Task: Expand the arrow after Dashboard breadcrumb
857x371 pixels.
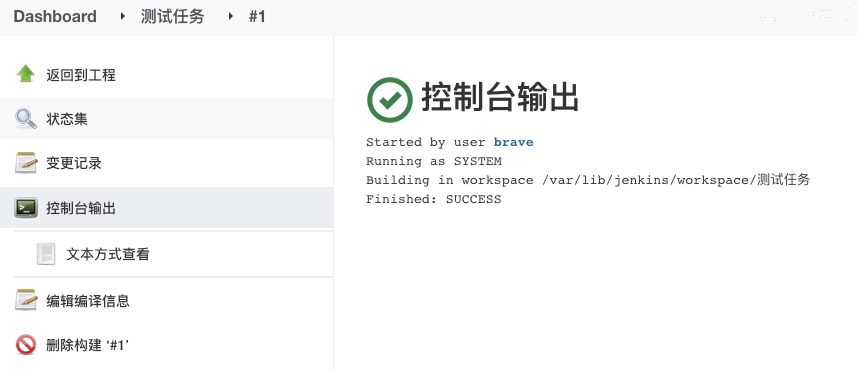Action: [x=122, y=16]
